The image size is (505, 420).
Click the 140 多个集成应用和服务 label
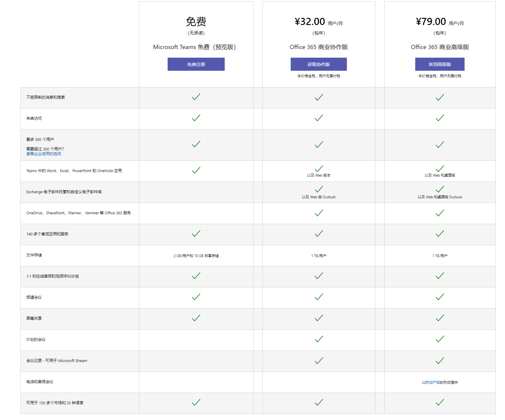tap(47, 234)
